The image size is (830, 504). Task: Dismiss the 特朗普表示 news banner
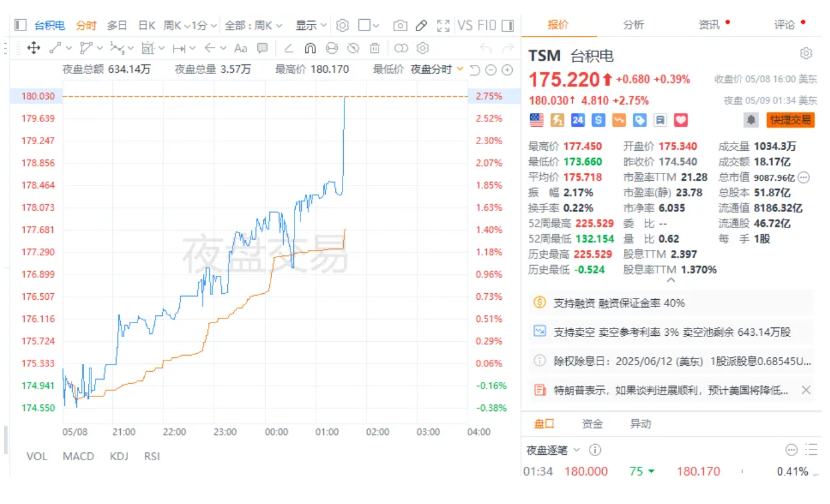807,390
